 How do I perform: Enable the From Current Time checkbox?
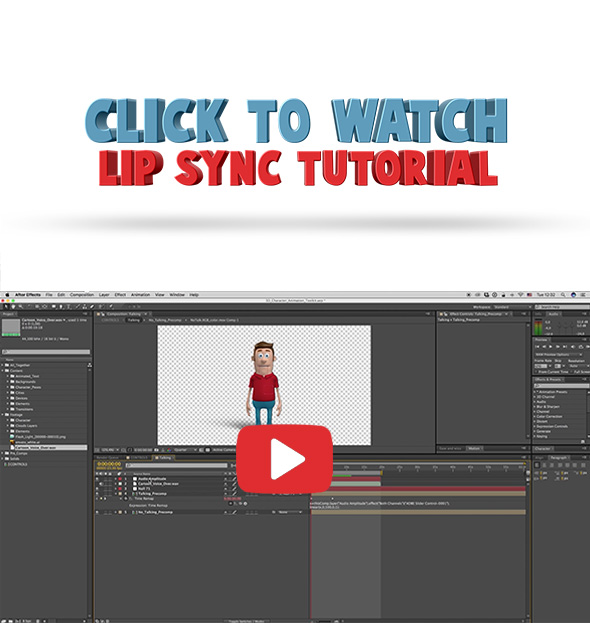[536, 372]
